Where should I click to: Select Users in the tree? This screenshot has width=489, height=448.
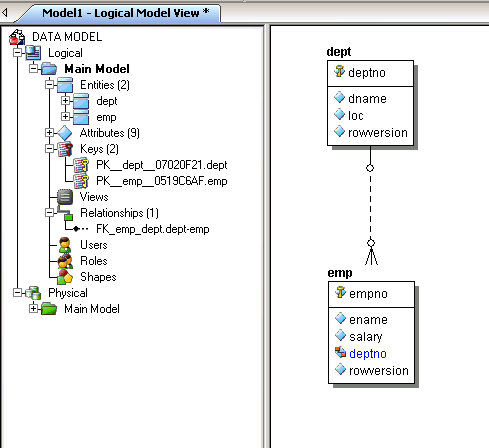[94, 245]
